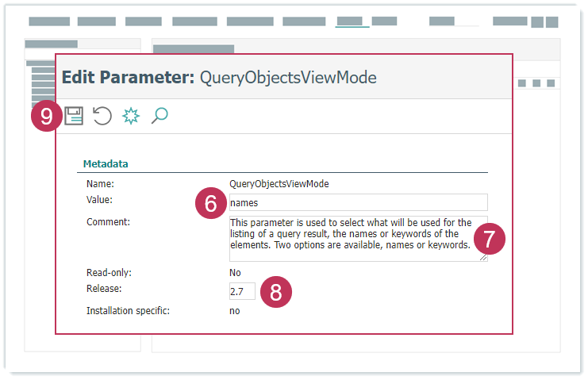The width and height of the screenshot is (588, 380).
Task: Select the underlined active tab in top menu
Action: [352, 21]
